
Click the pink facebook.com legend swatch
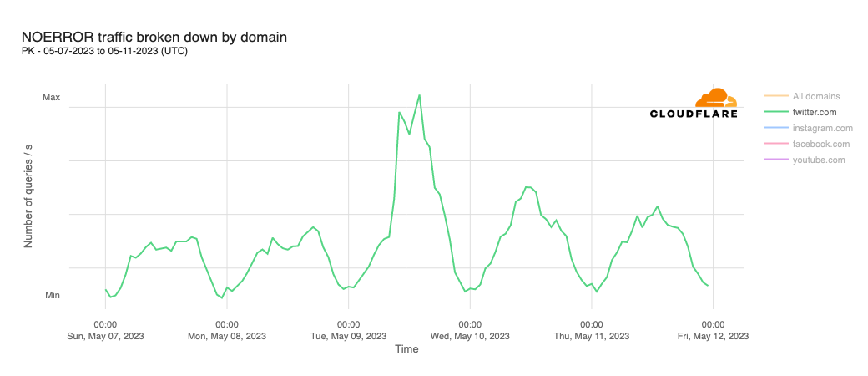(775, 144)
